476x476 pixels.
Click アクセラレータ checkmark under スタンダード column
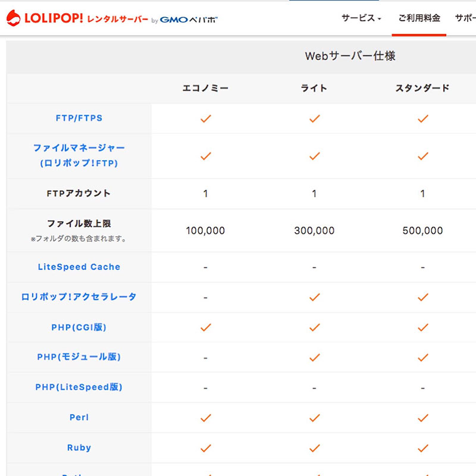(x=423, y=297)
